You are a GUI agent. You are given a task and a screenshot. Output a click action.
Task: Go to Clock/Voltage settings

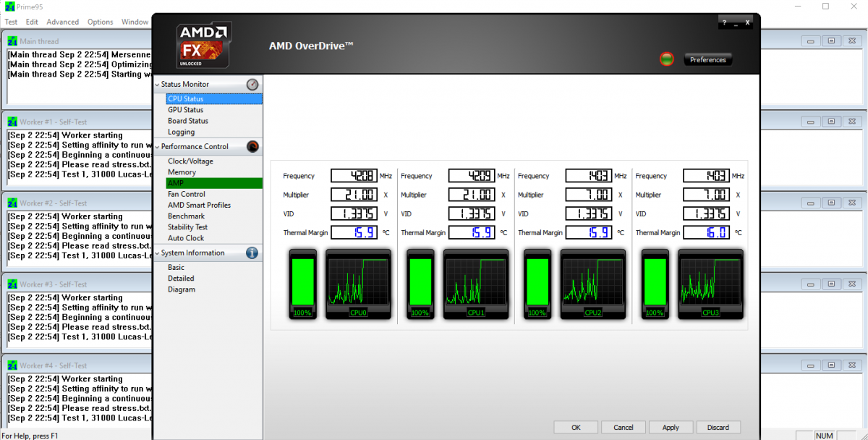pos(190,161)
